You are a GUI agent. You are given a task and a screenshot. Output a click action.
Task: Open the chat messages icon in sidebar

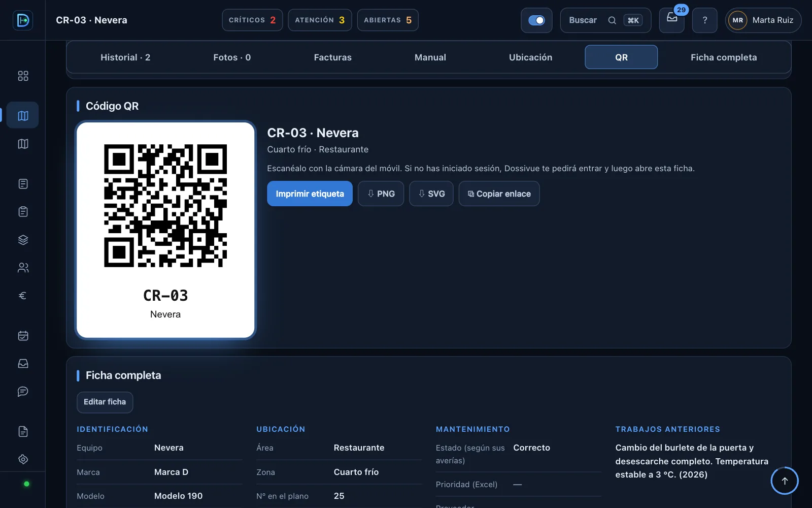tap(23, 391)
